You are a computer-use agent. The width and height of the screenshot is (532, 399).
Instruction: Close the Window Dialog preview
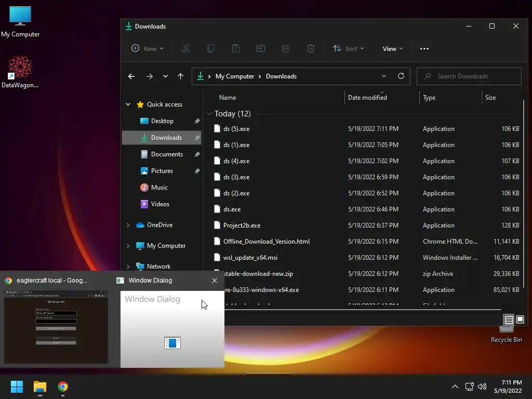215,280
